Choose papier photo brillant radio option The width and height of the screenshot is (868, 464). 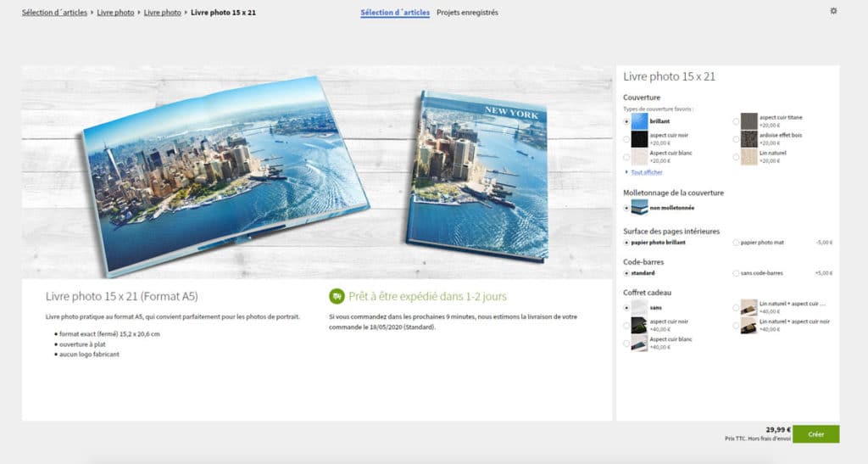click(626, 243)
